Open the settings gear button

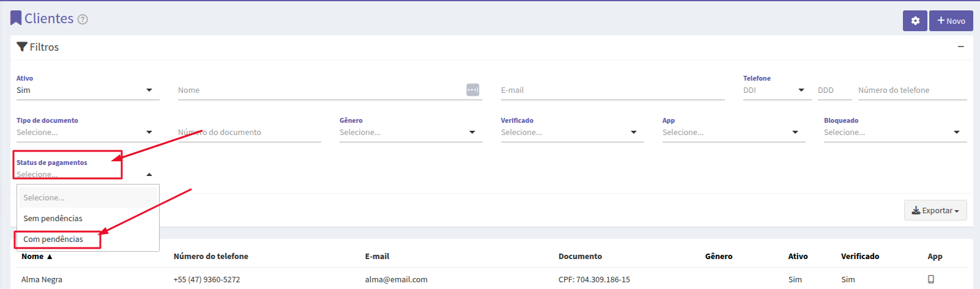point(915,21)
